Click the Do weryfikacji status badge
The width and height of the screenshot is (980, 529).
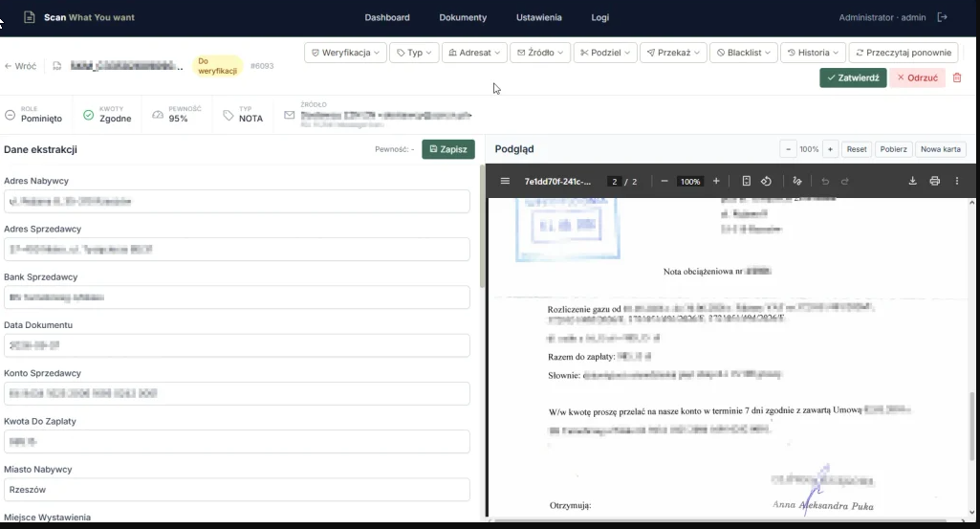coord(217,66)
